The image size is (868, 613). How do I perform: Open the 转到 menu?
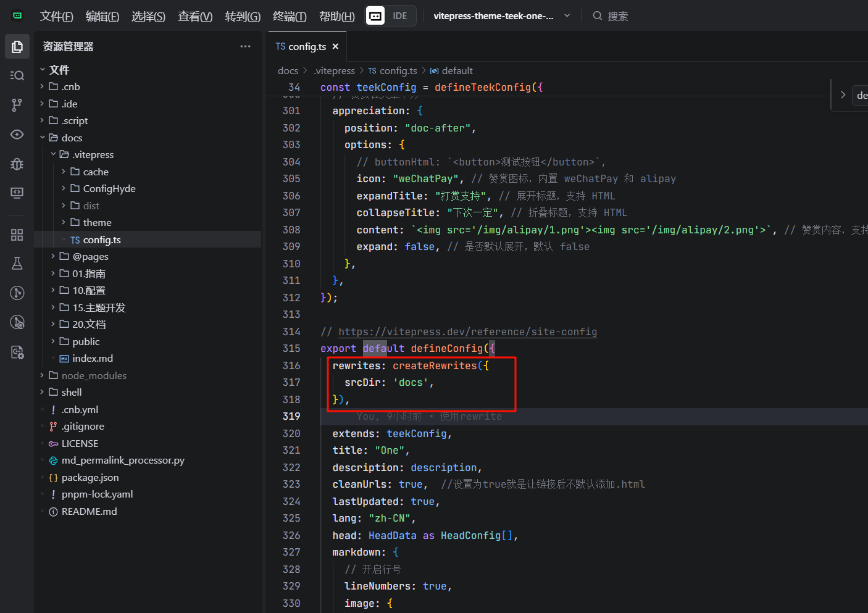point(243,16)
